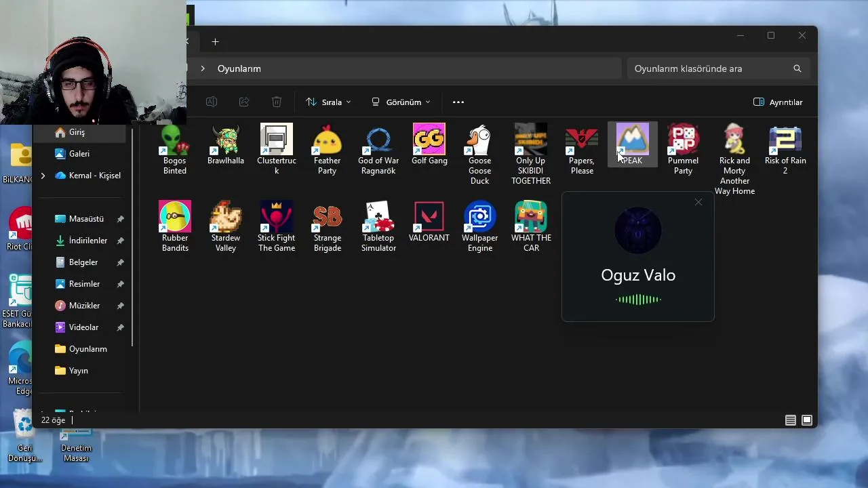The width and height of the screenshot is (868, 488).
Task: Open the Wallpaper Engine shortcut
Action: (x=479, y=227)
